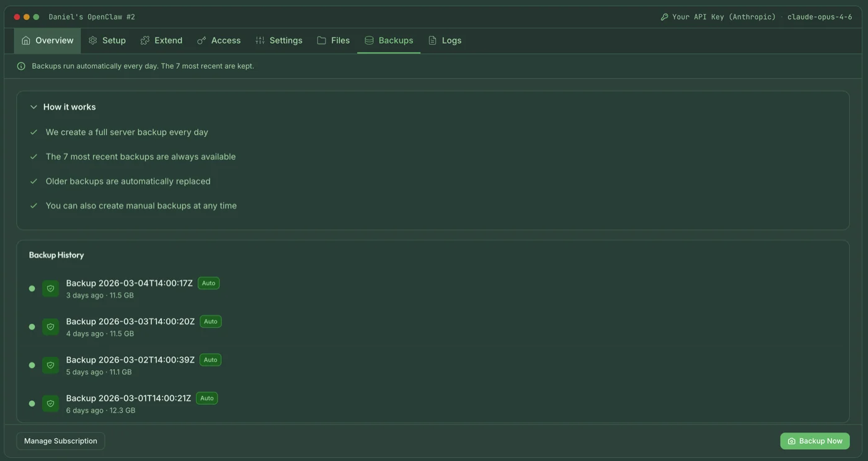Click Manage Subscription button
The width and height of the screenshot is (868, 461).
(61, 441)
